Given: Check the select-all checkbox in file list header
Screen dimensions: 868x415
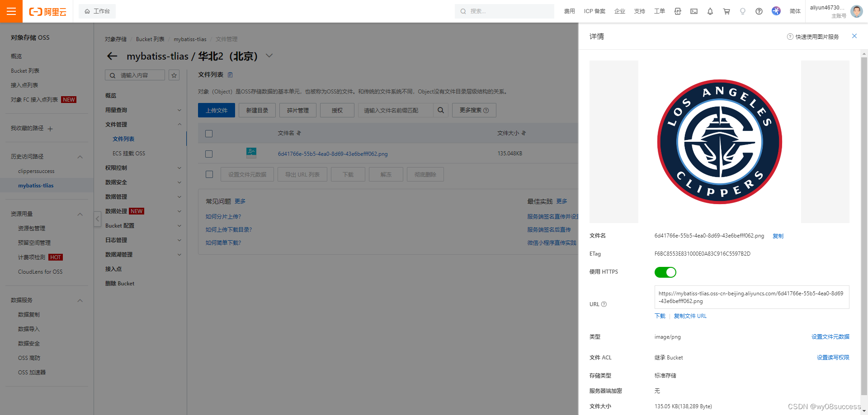Looking at the screenshot, I should coord(208,133).
